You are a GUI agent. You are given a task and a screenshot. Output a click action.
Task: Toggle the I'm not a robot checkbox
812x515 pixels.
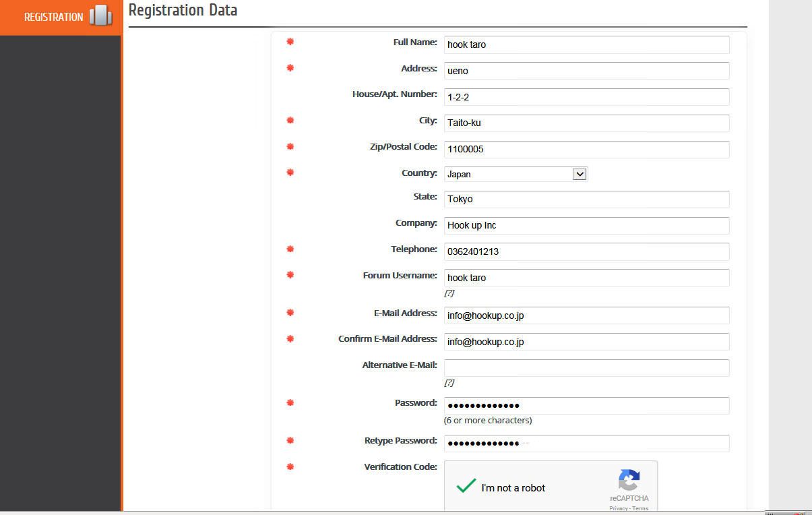[x=466, y=487]
